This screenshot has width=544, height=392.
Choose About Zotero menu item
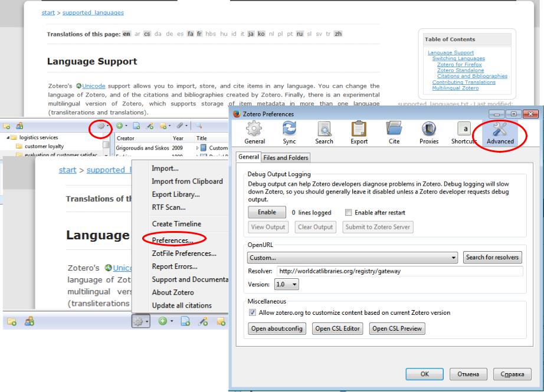click(173, 292)
